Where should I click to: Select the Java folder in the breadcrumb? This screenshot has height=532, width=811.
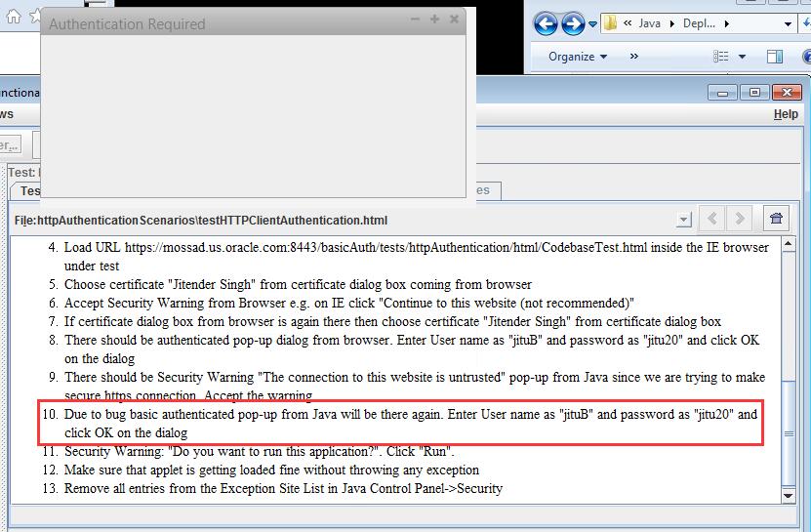[649, 23]
